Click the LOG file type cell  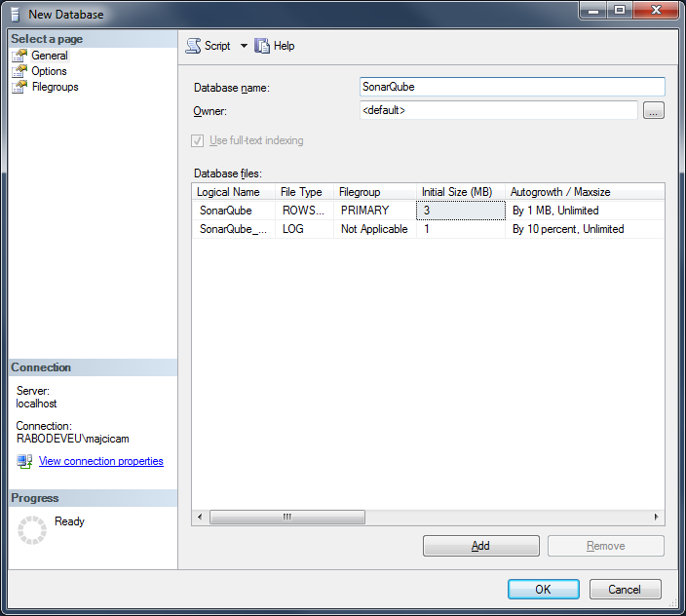[x=304, y=229]
